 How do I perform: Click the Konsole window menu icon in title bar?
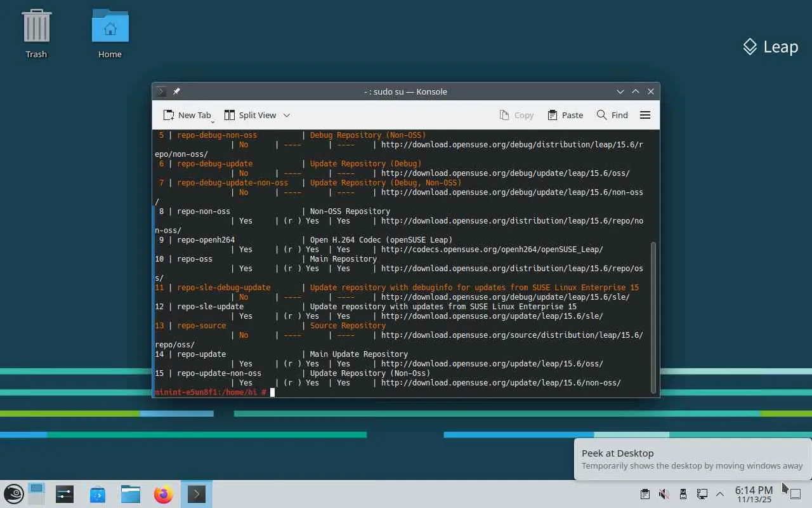tap(161, 91)
